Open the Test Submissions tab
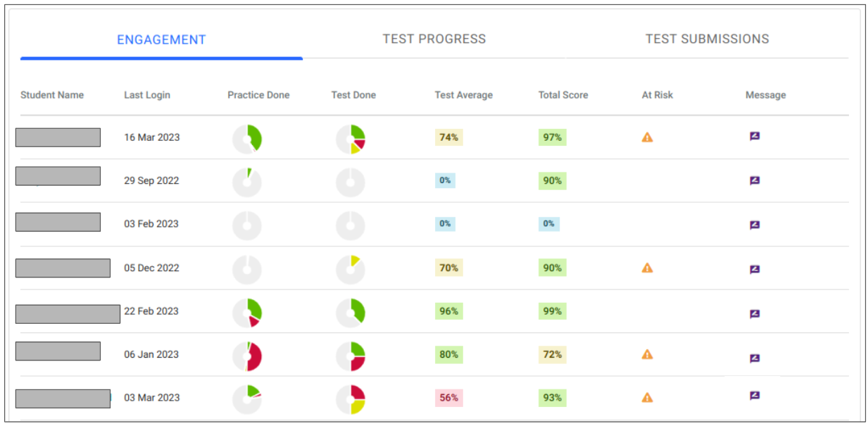This screenshot has width=868, height=426. tap(707, 39)
